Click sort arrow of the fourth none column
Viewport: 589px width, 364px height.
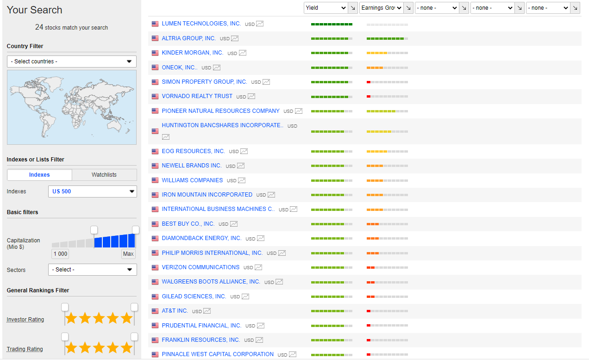coord(520,8)
